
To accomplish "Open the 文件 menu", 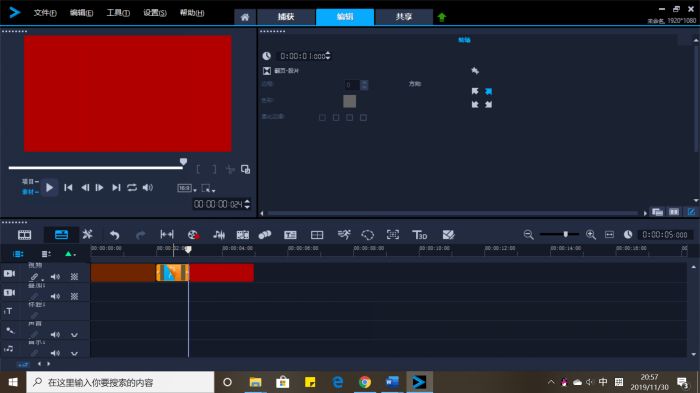I will coord(45,13).
